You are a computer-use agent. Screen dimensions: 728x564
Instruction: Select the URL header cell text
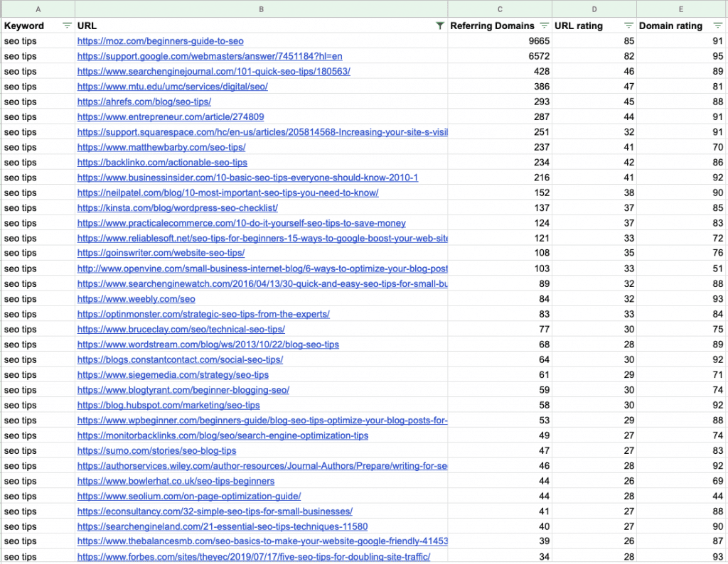click(87, 26)
